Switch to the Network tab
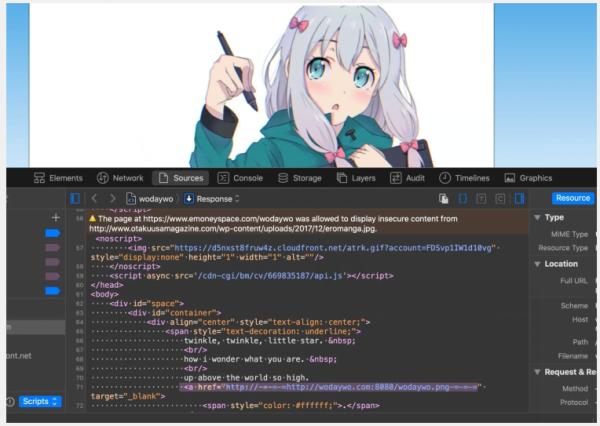Viewport: 600px width, 426px height. pos(120,178)
